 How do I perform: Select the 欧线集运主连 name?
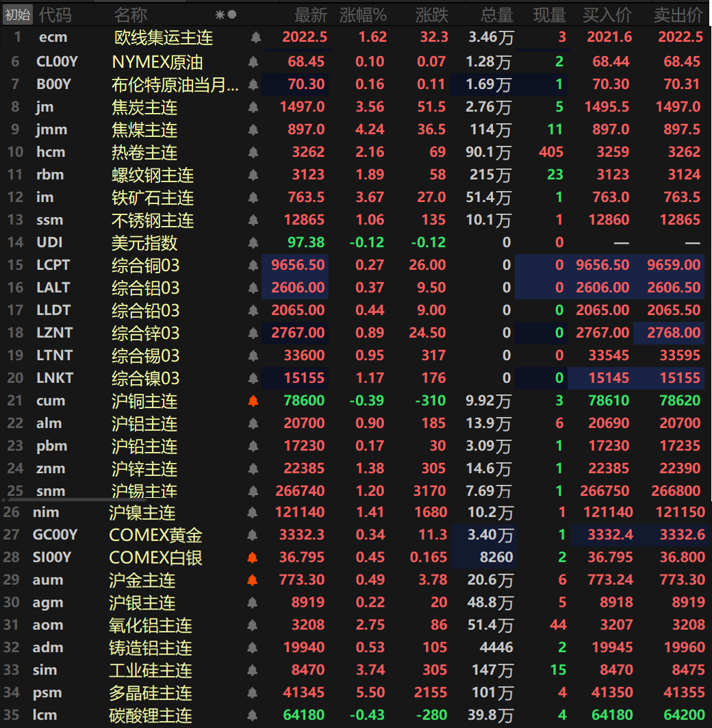164,37
